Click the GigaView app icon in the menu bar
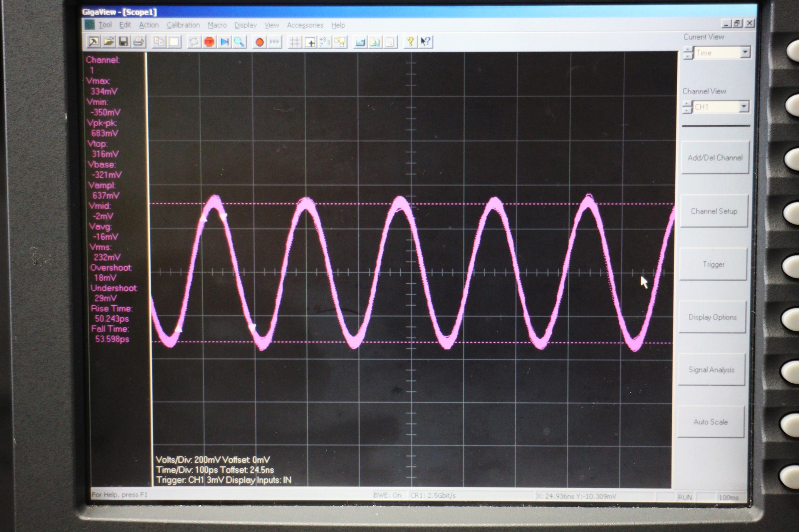The width and height of the screenshot is (799, 532). [x=90, y=25]
